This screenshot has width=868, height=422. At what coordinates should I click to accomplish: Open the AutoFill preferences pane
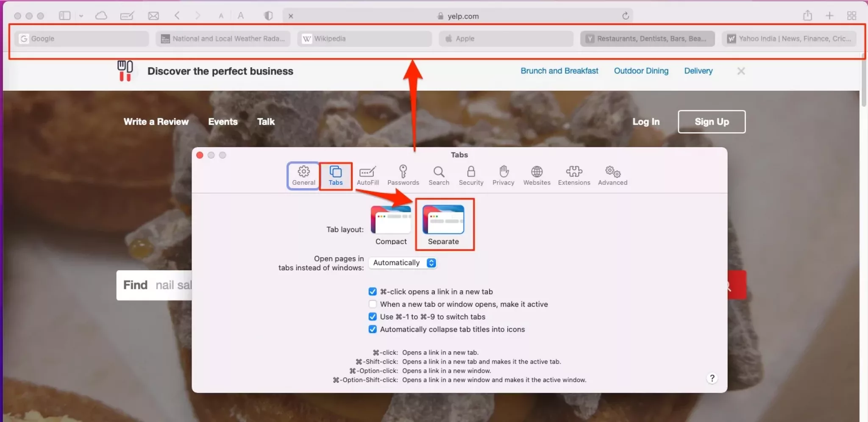point(367,175)
